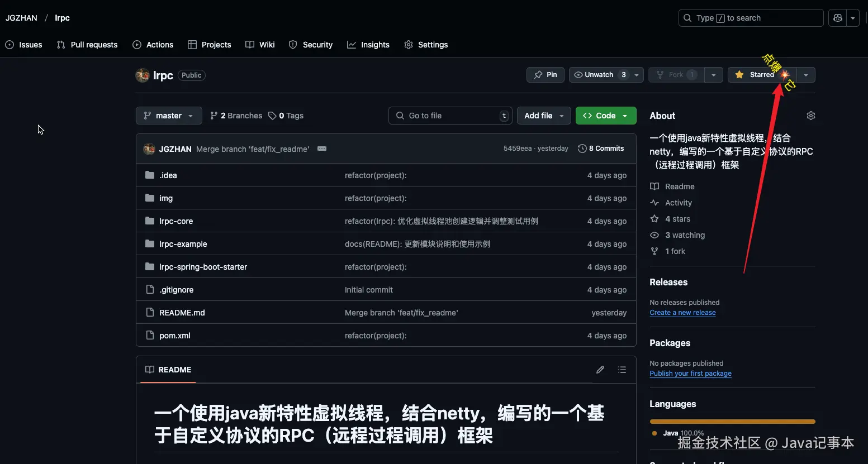Viewport: 868px width, 464px height.
Task: Click the lrpc breadcrumb link
Action: pos(62,18)
